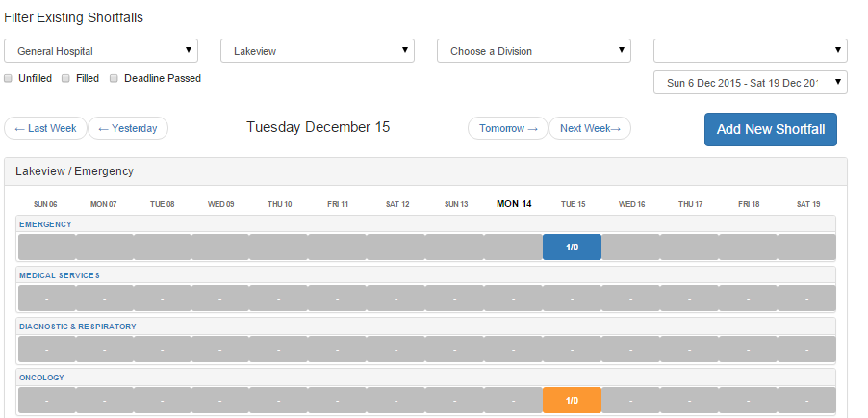
Task: Open the date range dropdown
Action: (x=750, y=83)
